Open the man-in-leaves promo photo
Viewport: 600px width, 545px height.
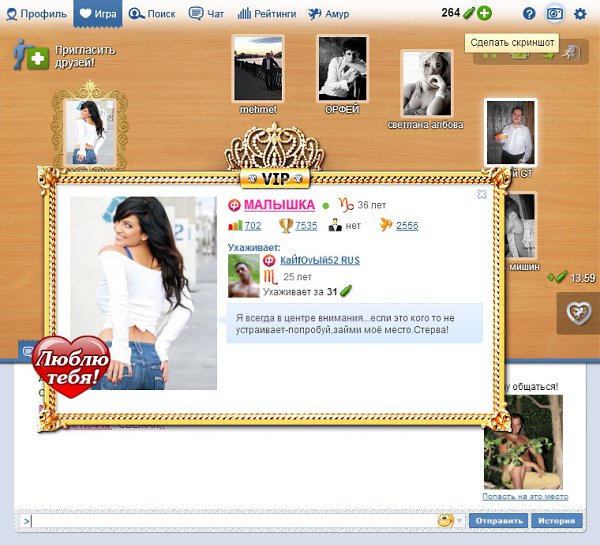click(523, 442)
